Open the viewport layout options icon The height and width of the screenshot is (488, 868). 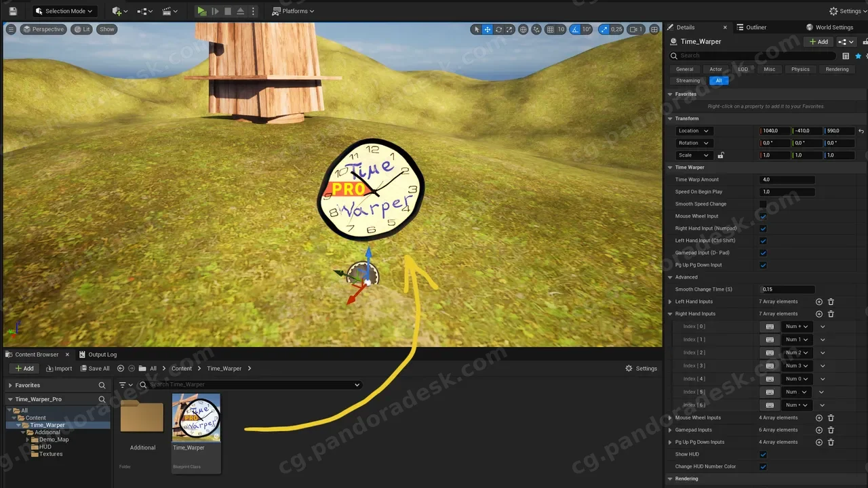point(654,29)
